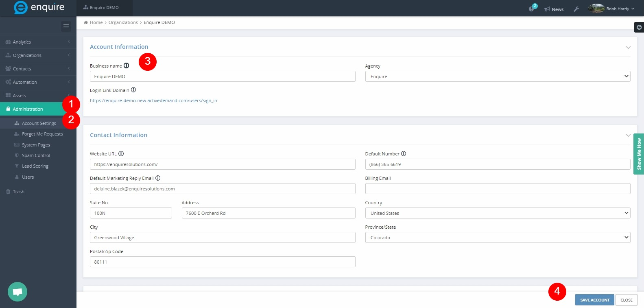This screenshot has height=308, width=644.
Task: Expand the Automation menu
Action: pos(38,82)
